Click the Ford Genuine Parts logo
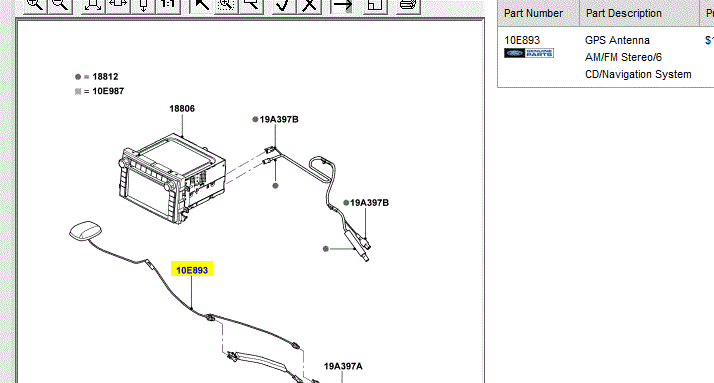 529,53
